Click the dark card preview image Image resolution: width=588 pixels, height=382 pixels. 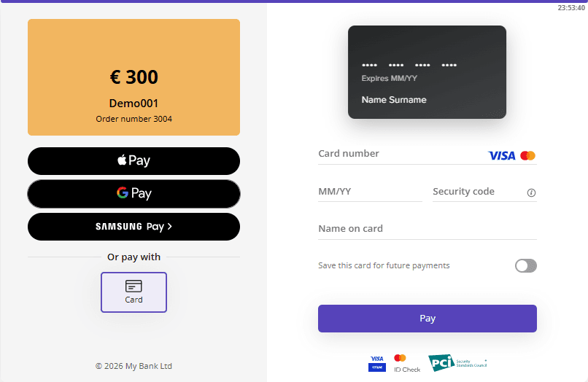coord(427,72)
